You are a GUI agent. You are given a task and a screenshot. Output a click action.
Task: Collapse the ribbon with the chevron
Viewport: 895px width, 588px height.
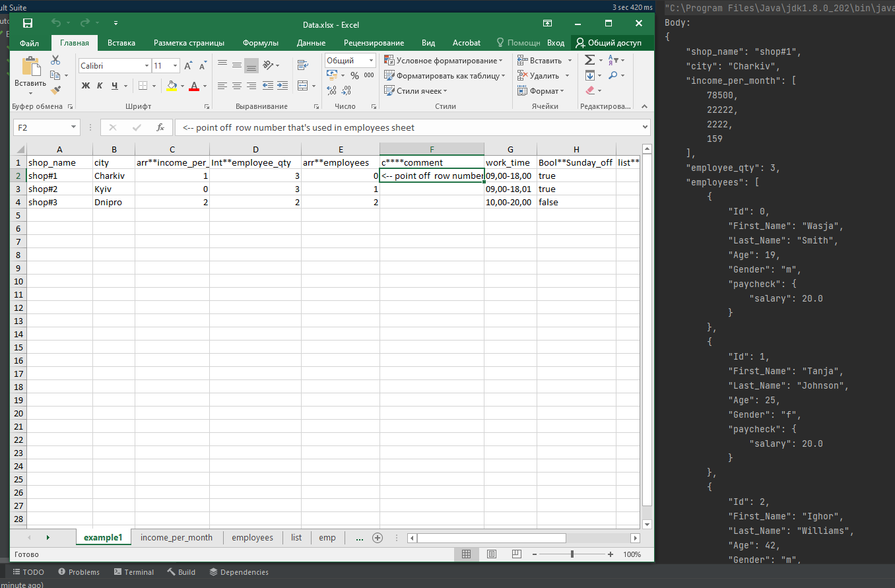tap(645, 106)
